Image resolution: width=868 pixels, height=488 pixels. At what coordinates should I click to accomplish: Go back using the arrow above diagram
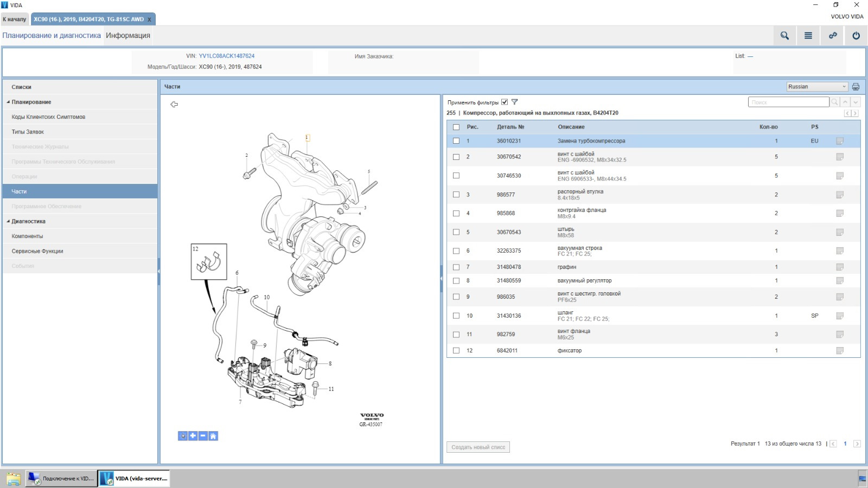point(174,104)
